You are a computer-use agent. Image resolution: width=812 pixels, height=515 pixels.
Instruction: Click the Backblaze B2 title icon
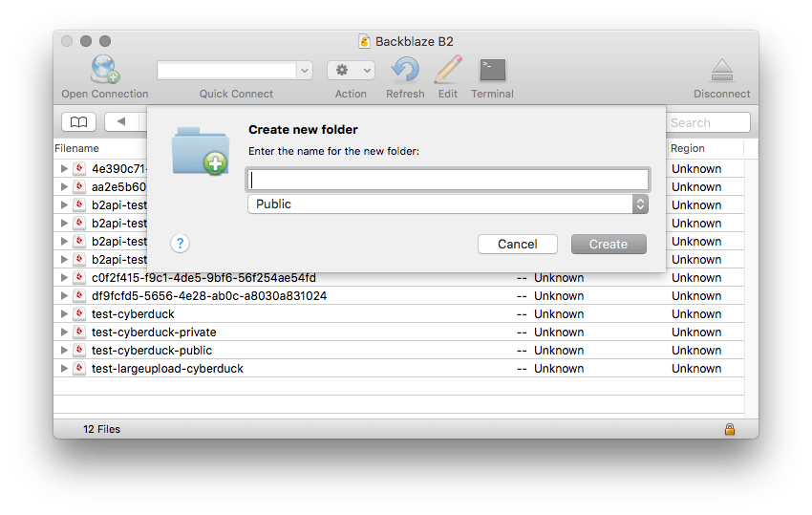365,41
